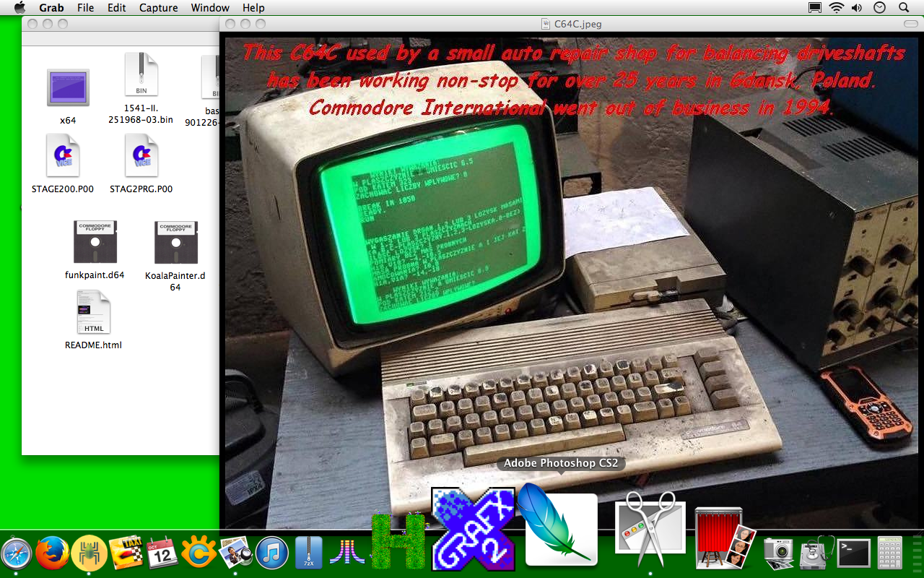Open the Window menu

[x=210, y=8]
